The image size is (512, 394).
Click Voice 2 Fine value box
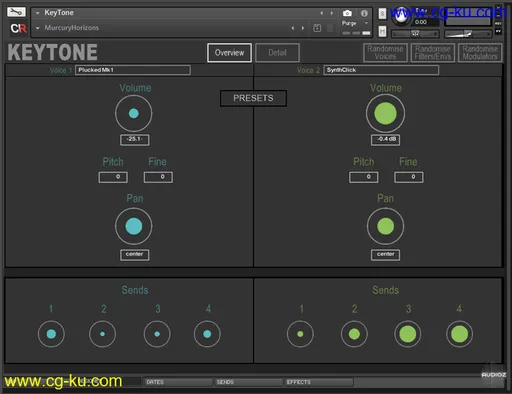pyautogui.click(x=409, y=177)
